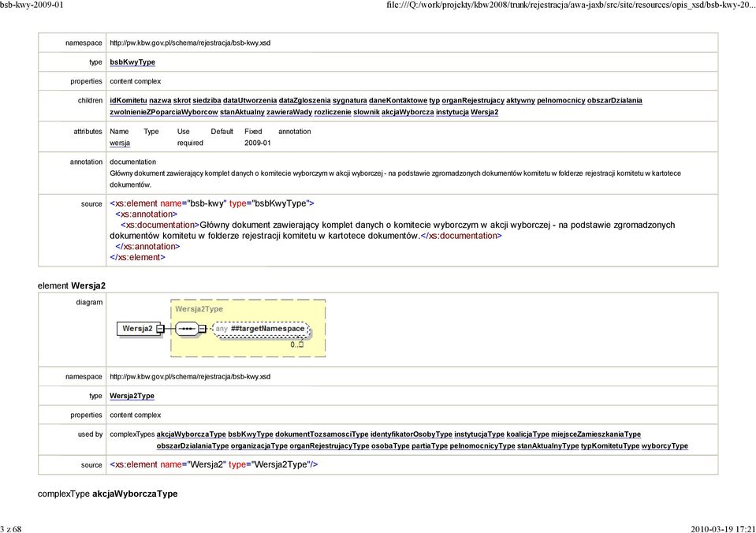Open bsbKwyType link in the type row
This screenshot has width=756, height=533.
(x=132, y=62)
